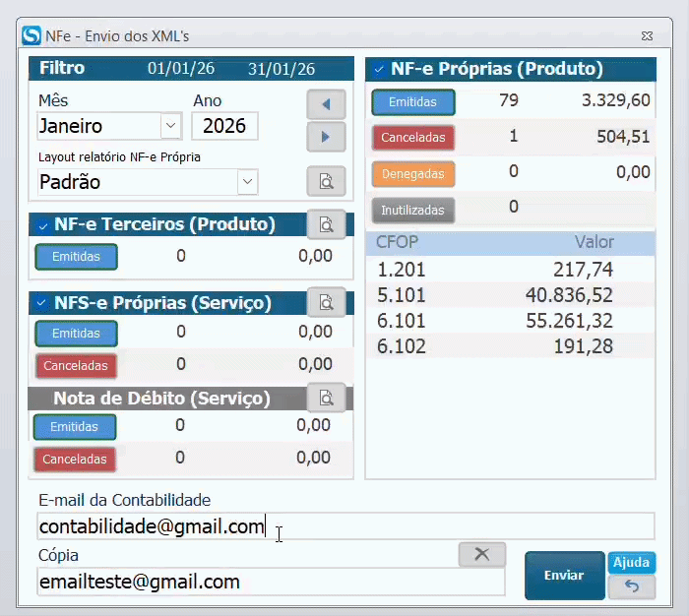This screenshot has height=616, width=689.
Task: Advance to next month with right arrow
Action: pyautogui.click(x=326, y=137)
